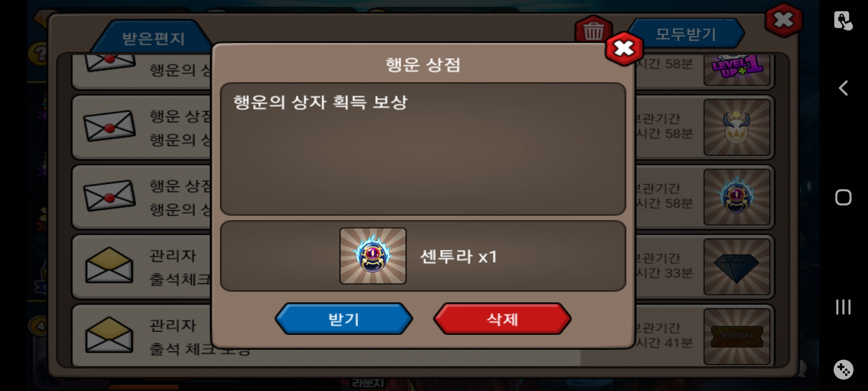Tap the Android back navigation arrow
The width and height of the screenshot is (868, 391).
843,88
